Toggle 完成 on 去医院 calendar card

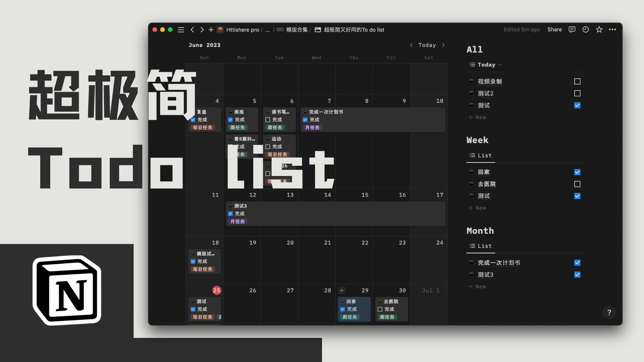point(380,309)
